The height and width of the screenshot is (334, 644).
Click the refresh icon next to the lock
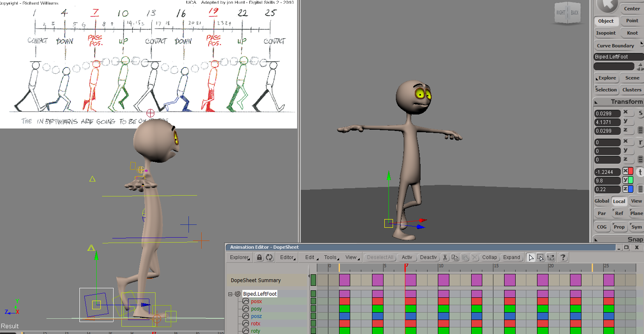pos(269,257)
